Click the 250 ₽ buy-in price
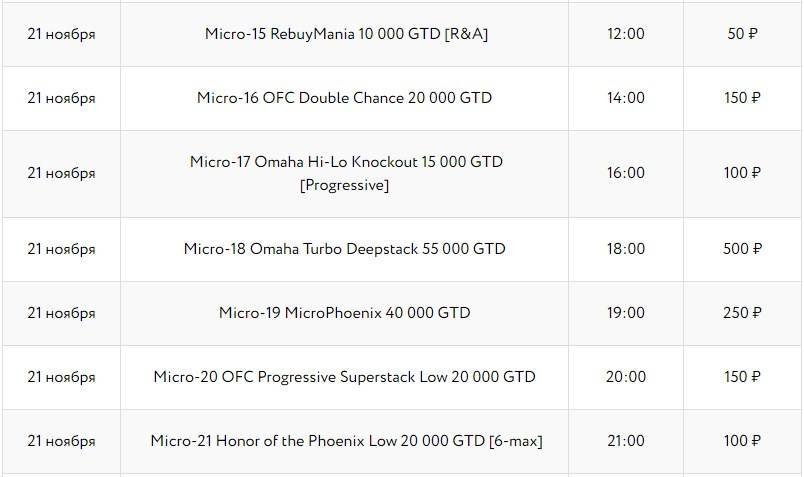Screen dimensions: 804x477 point(743,313)
